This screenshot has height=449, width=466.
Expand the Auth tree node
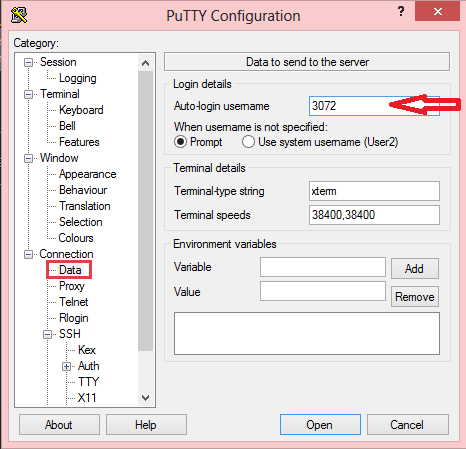[x=67, y=366]
